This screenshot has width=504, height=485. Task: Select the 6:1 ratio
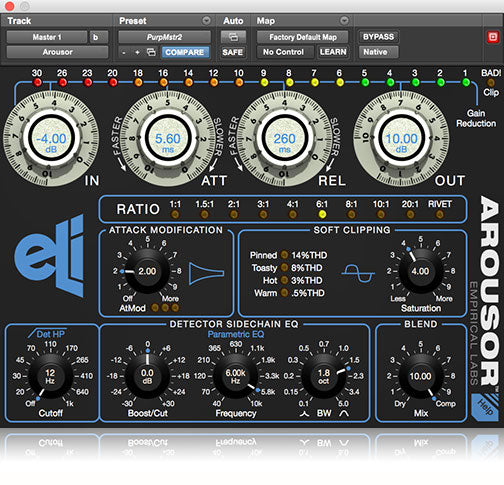click(322, 214)
